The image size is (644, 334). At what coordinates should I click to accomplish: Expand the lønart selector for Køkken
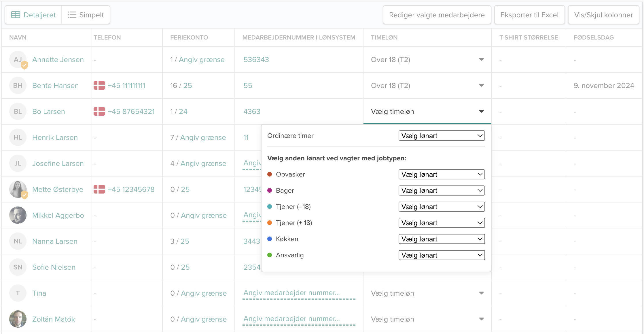pyautogui.click(x=442, y=239)
